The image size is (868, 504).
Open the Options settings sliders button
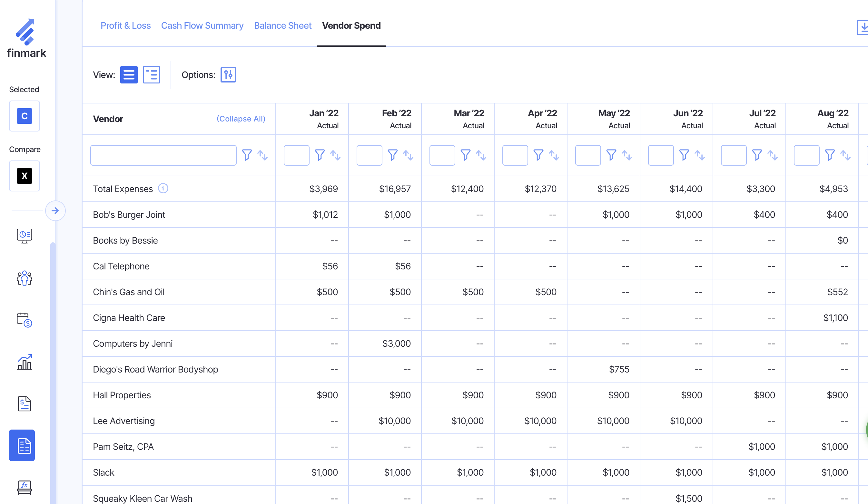228,75
